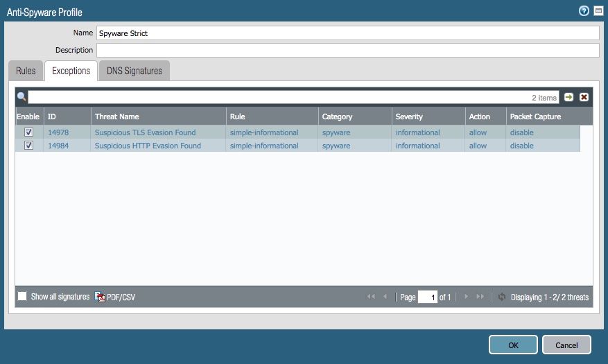Uncheck Enable for threat 14978

[x=29, y=132]
